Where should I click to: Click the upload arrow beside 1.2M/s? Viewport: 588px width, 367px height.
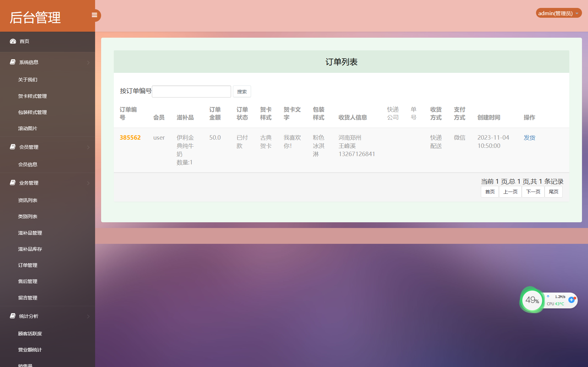(x=548, y=296)
